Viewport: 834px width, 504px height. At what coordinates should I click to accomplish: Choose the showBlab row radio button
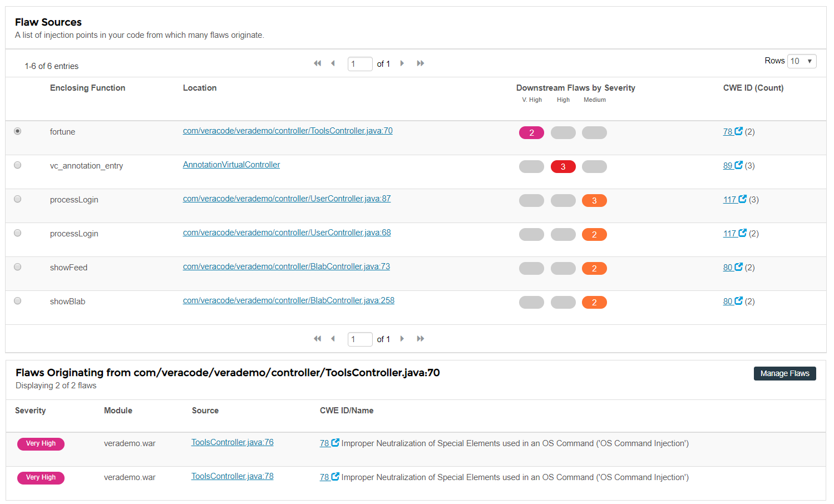pos(17,300)
